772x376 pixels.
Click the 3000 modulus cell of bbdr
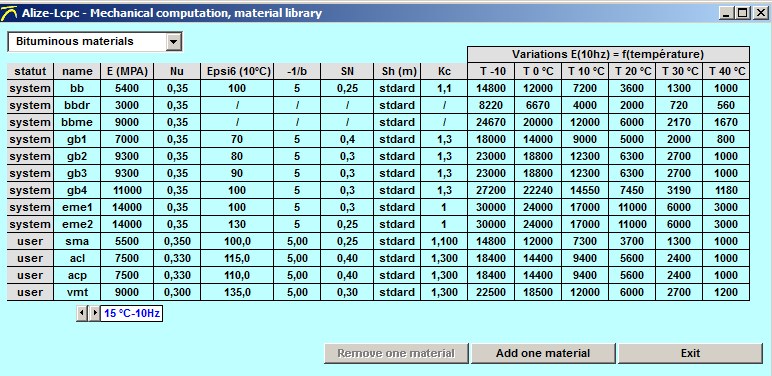[x=127, y=105]
